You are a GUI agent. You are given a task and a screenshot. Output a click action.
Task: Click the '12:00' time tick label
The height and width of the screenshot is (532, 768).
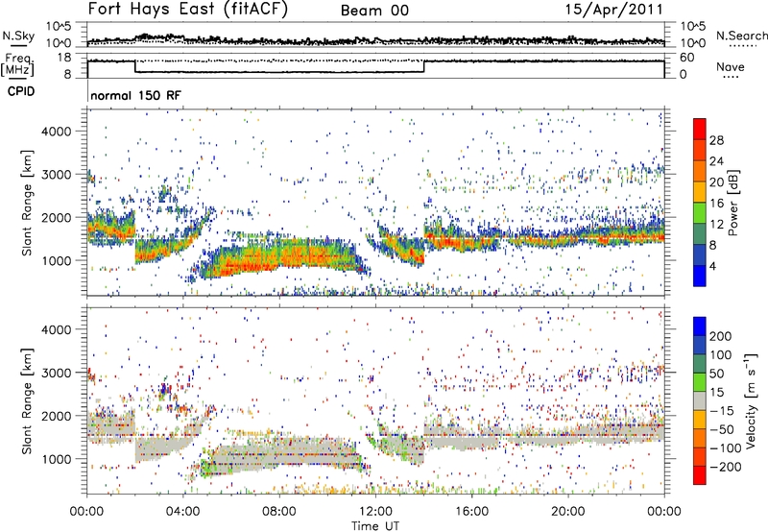tap(375, 512)
